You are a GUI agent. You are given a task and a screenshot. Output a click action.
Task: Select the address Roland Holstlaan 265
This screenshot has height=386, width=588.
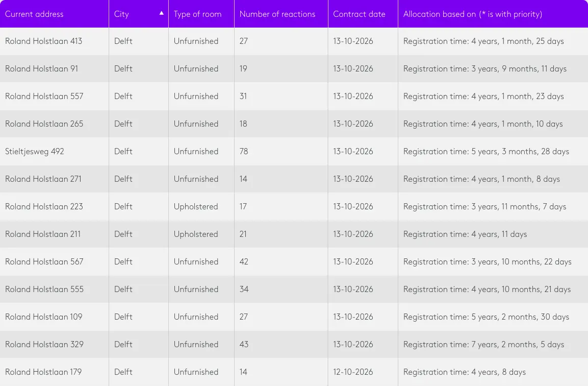[x=44, y=124]
